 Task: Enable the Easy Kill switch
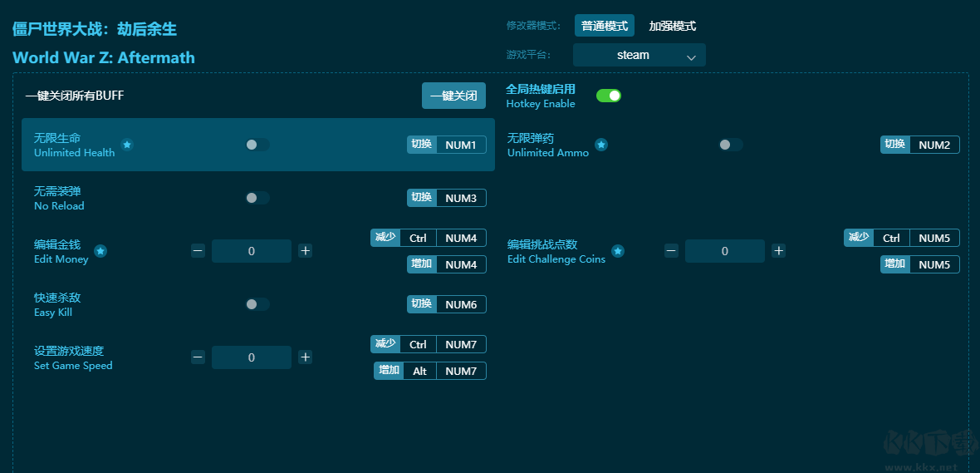tap(257, 304)
